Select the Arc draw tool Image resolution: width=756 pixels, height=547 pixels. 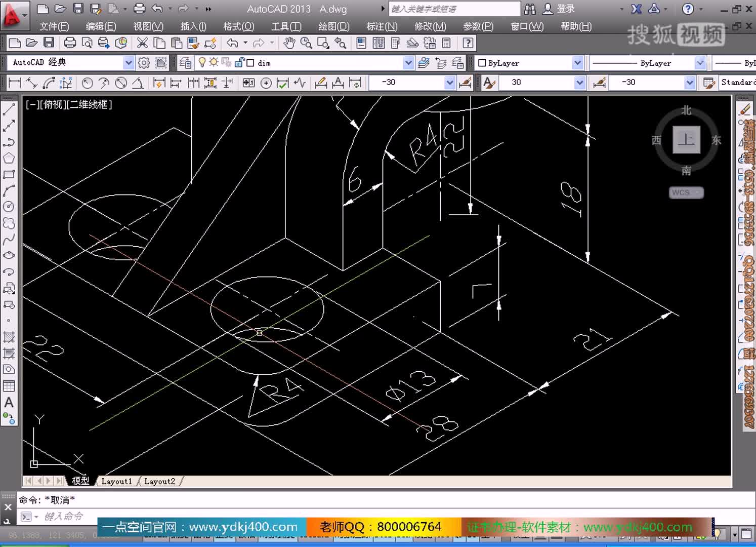click(9, 190)
